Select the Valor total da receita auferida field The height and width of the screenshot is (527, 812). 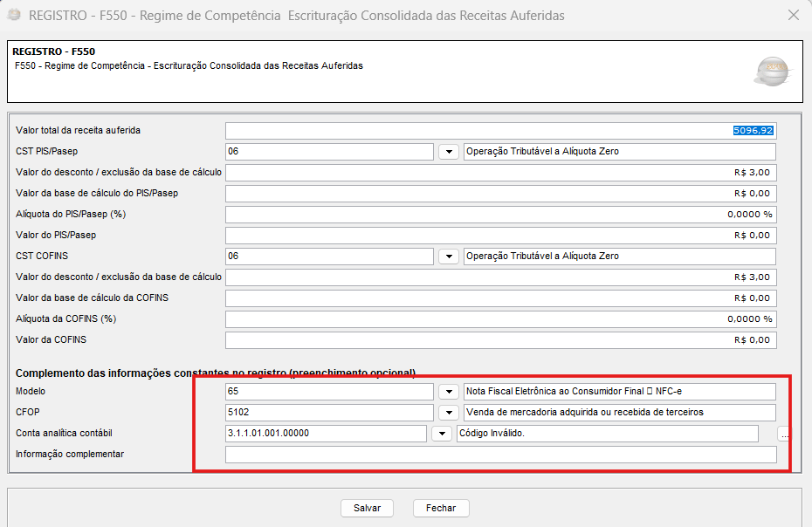tap(501, 131)
